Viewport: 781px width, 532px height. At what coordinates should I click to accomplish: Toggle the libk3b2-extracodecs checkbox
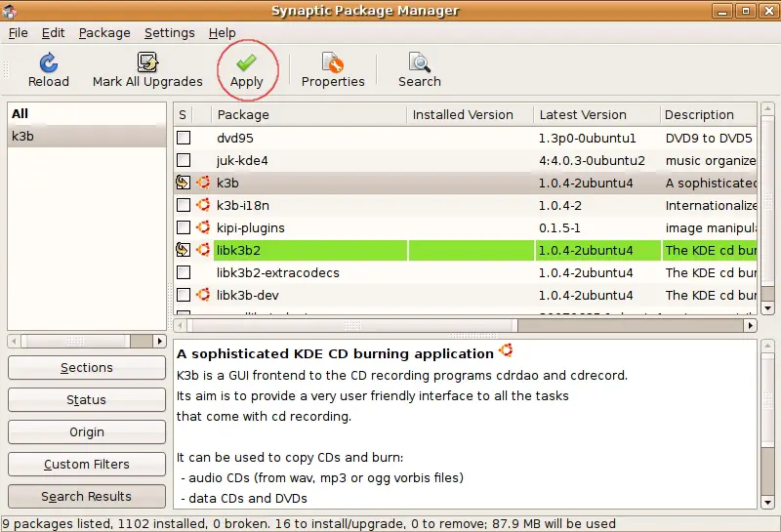coord(184,272)
